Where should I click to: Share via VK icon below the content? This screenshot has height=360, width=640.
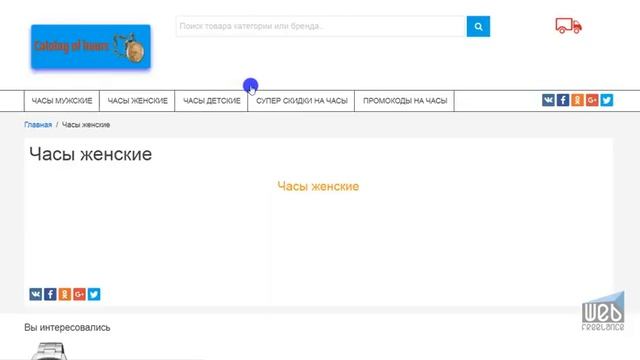[36, 294]
